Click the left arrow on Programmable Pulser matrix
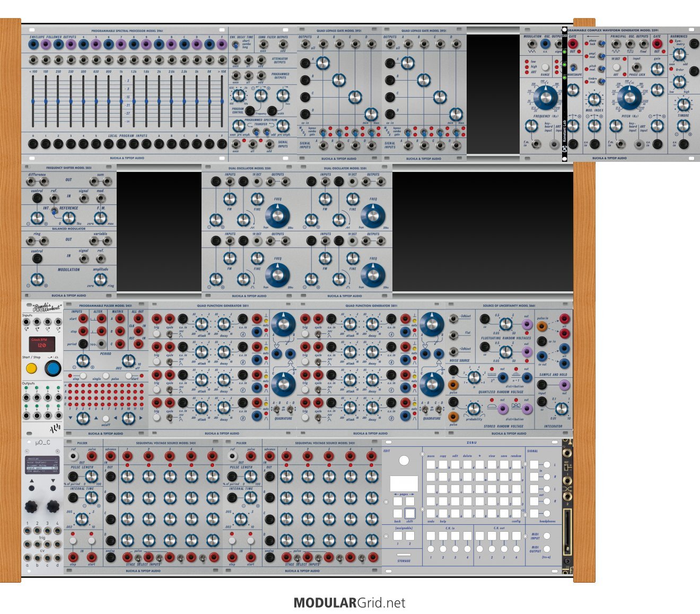The image size is (700, 614). click(115, 418)
